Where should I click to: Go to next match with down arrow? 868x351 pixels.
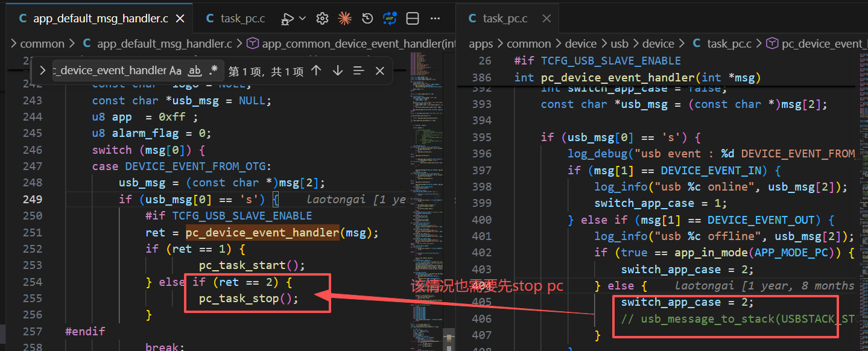[338, 71]
